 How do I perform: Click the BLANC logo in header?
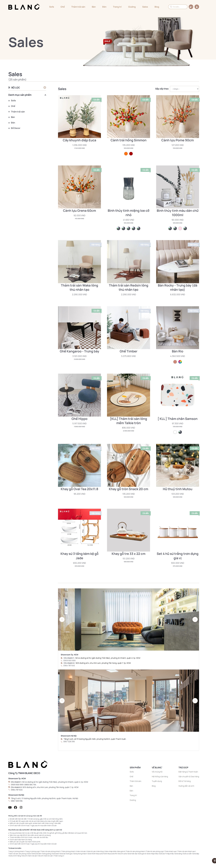[24, 7]
